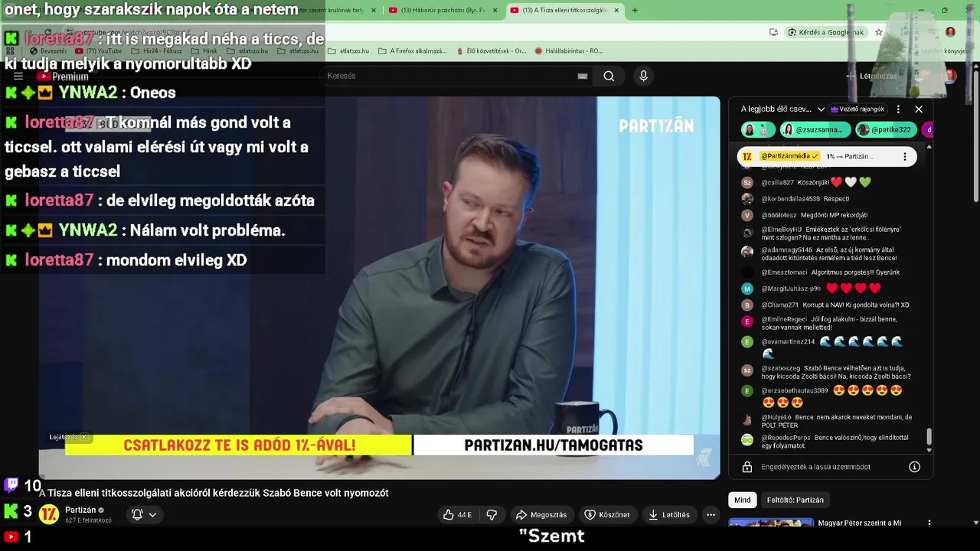This screenshot has width=980, height=551.
Task: Open the @evamartinez214 commenter avatar
Action: (x=747, y=342)
